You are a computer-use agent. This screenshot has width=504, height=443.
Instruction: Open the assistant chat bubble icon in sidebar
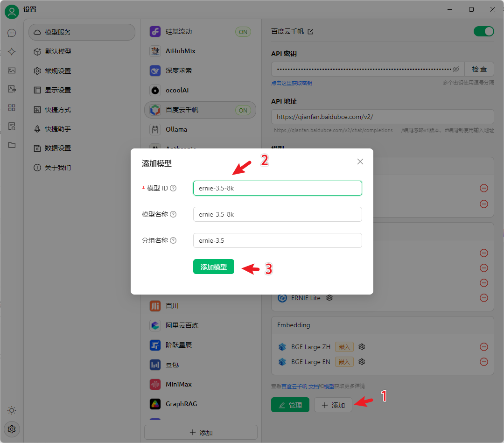(12, 33)
